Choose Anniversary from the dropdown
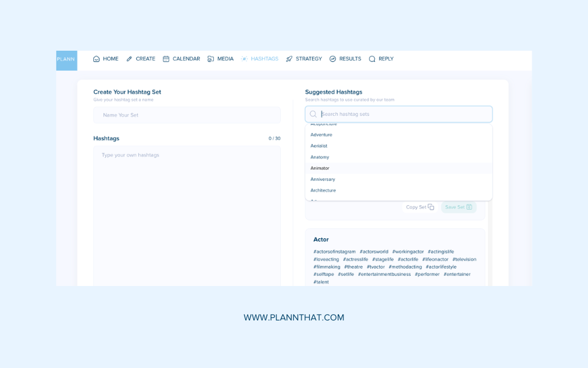 tap(398, 180)
